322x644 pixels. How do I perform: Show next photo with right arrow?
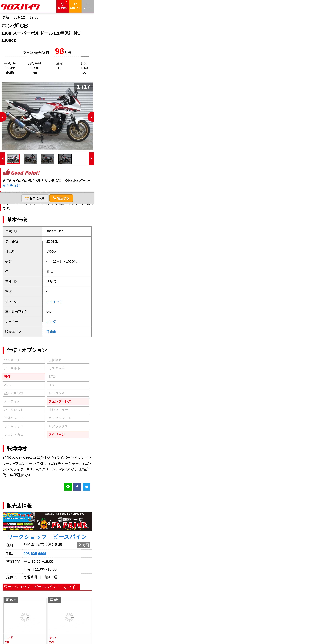91,117
